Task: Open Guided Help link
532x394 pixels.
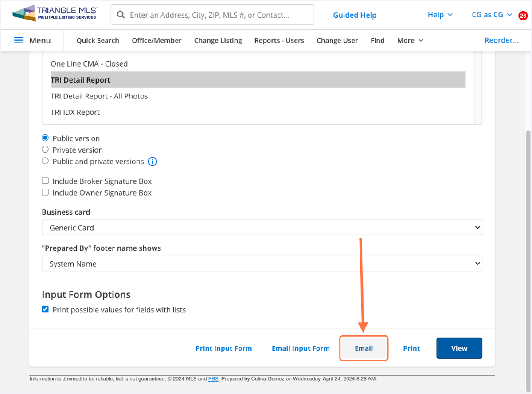Action: pyautogui.click(x=355, y=15)
